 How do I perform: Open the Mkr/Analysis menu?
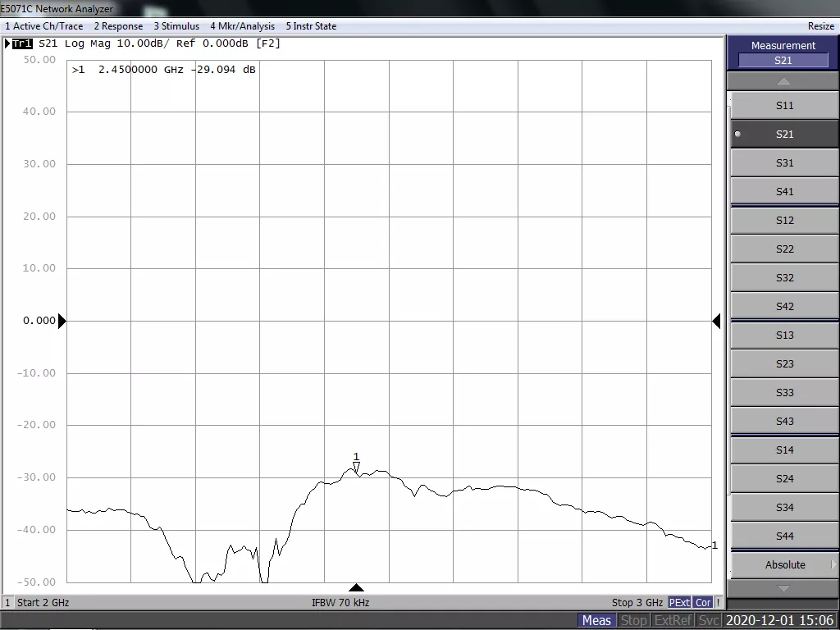(242, 26)
